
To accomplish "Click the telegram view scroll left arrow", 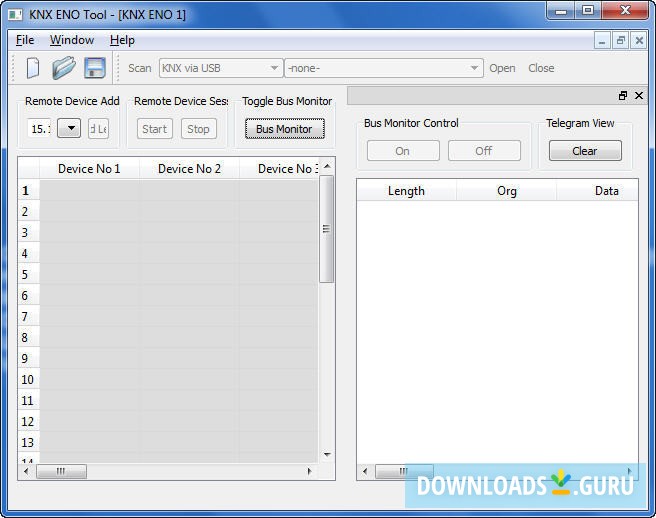I will [365, 472].
